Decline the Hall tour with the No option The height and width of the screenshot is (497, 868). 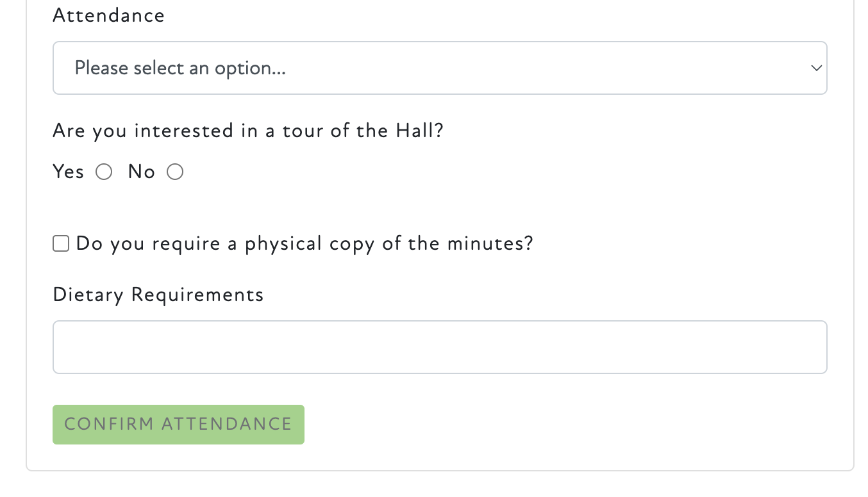point(175,172)
